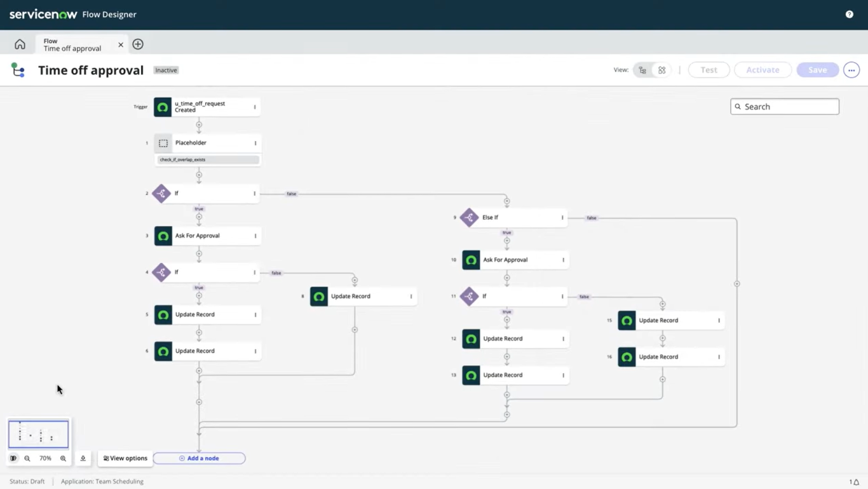Click the ServiceNow logo

(43, 15)
